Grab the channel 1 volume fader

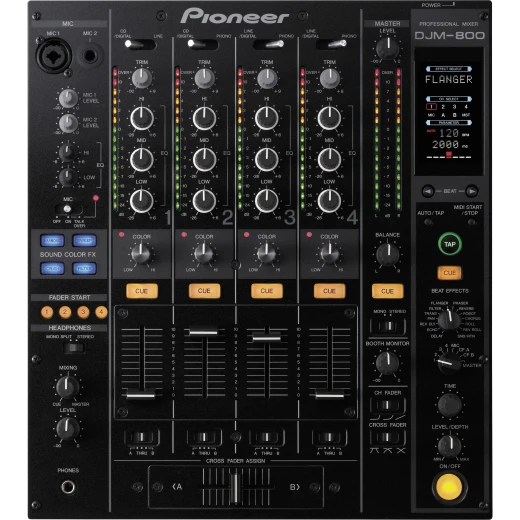pos(141,395)
